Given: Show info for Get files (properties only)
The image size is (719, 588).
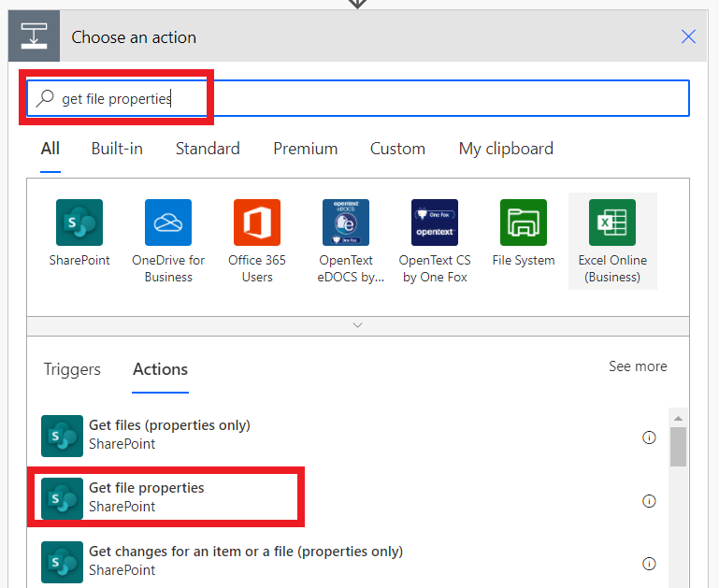Looking at the screenshot, I should [649, 437].
